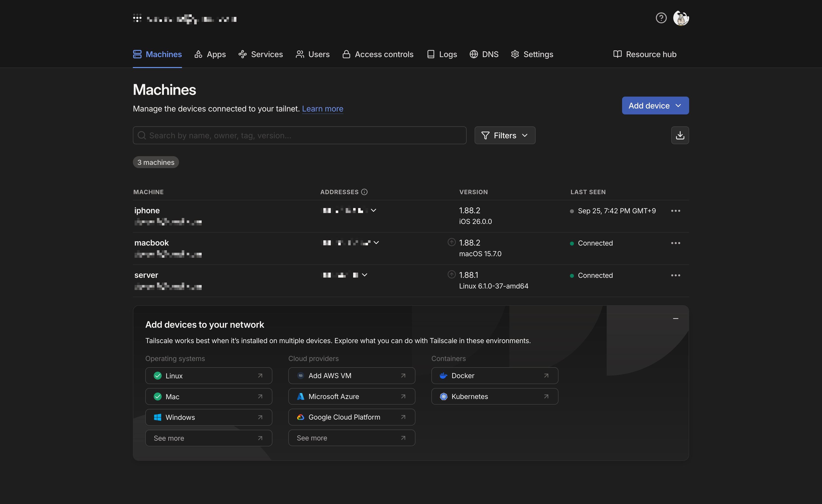Open the iphone row three-dot menu

coord(675,211)
